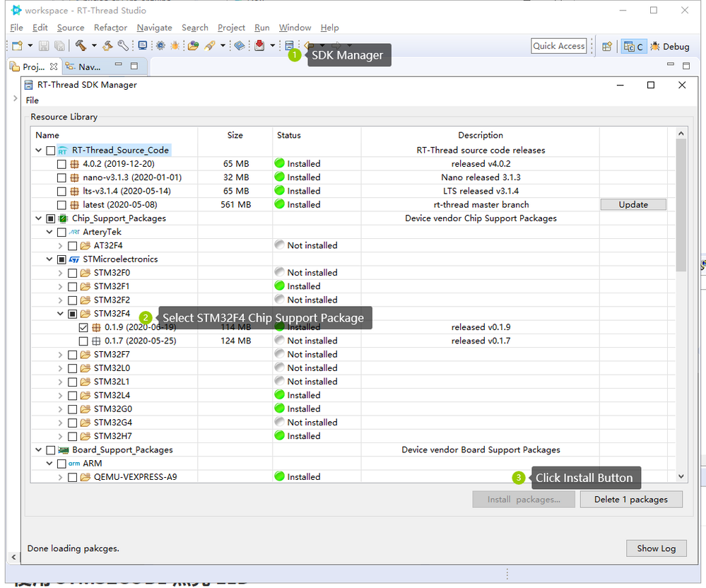Collapse the ArteryTek vendor node
This screenshot has height=588, width=706.
coord(49,233)
